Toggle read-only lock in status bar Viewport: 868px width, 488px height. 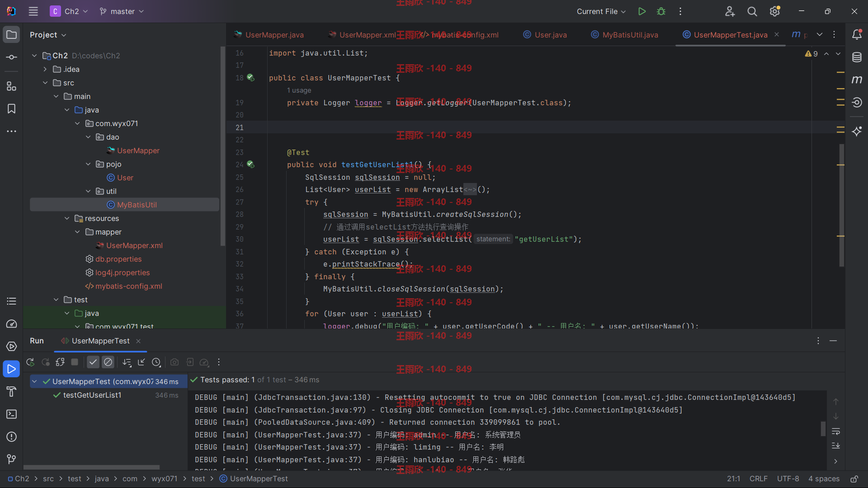854,479
